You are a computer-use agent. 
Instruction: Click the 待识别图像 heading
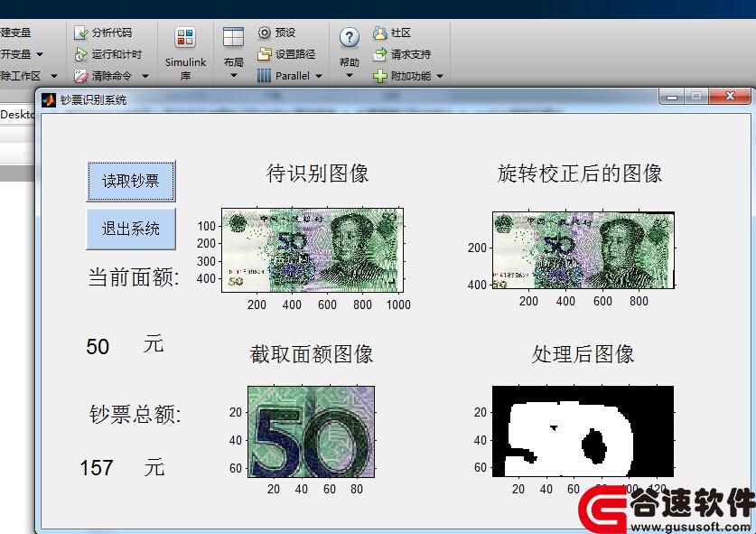pos(317,173)
